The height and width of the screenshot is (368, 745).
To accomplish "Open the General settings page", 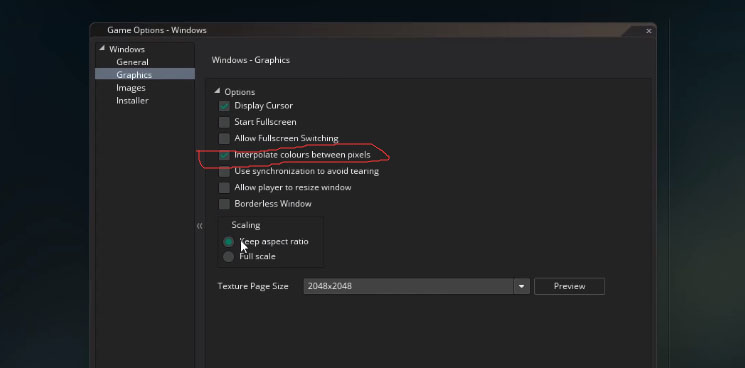I will 132,62.
